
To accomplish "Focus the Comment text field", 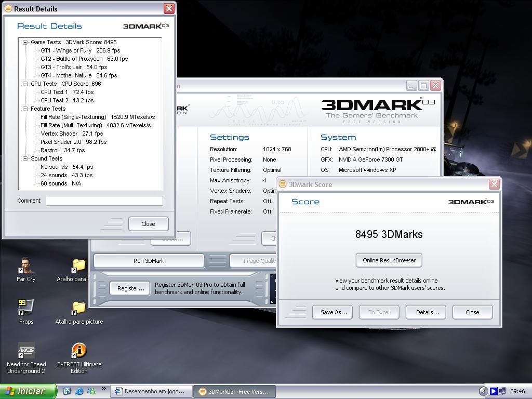I will click(x=104, y=201).
